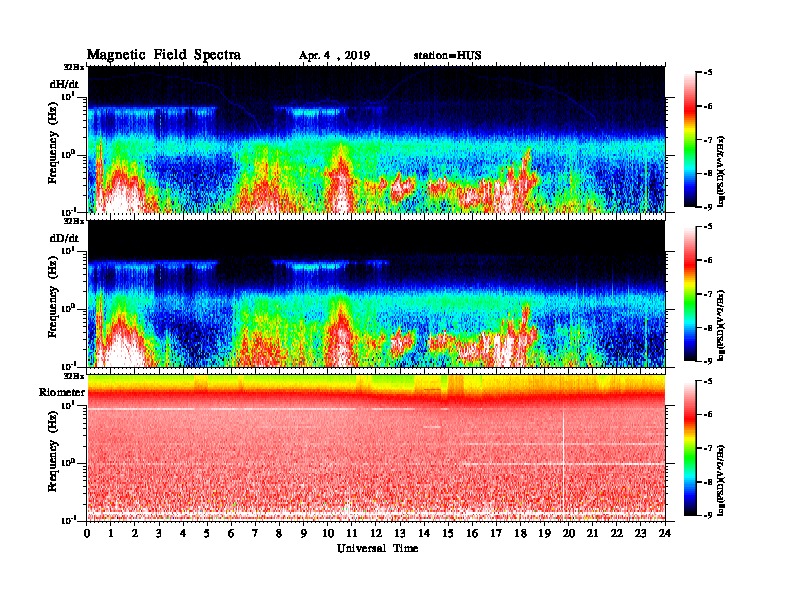Click the 'Magnetic Field Spectra' title
This screenshot has width=792, height=612.
[164, 55]
